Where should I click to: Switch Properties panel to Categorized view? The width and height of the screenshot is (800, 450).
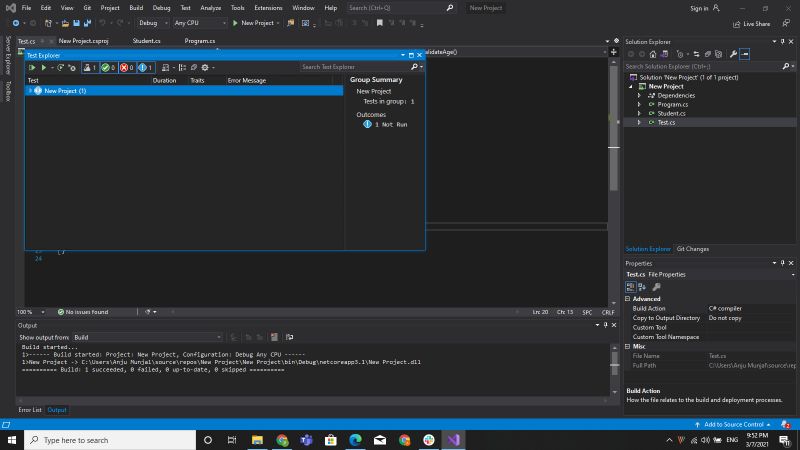tap(631, 287)
